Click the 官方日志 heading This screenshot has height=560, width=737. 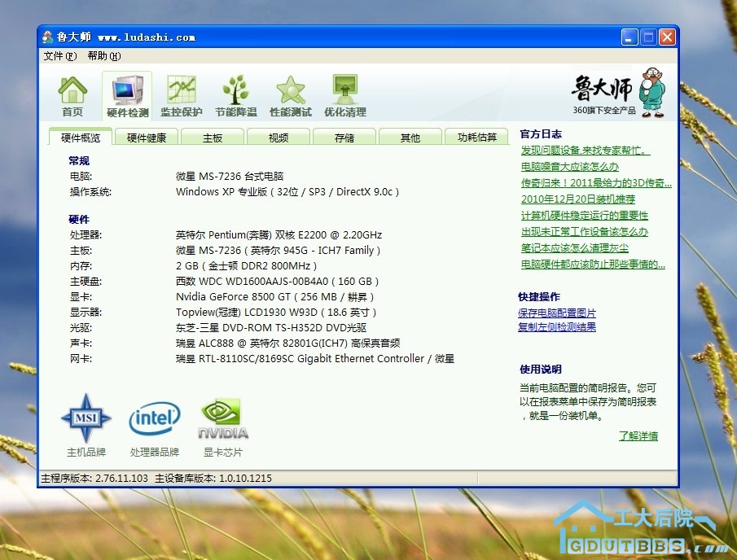(x=541, y=133)
